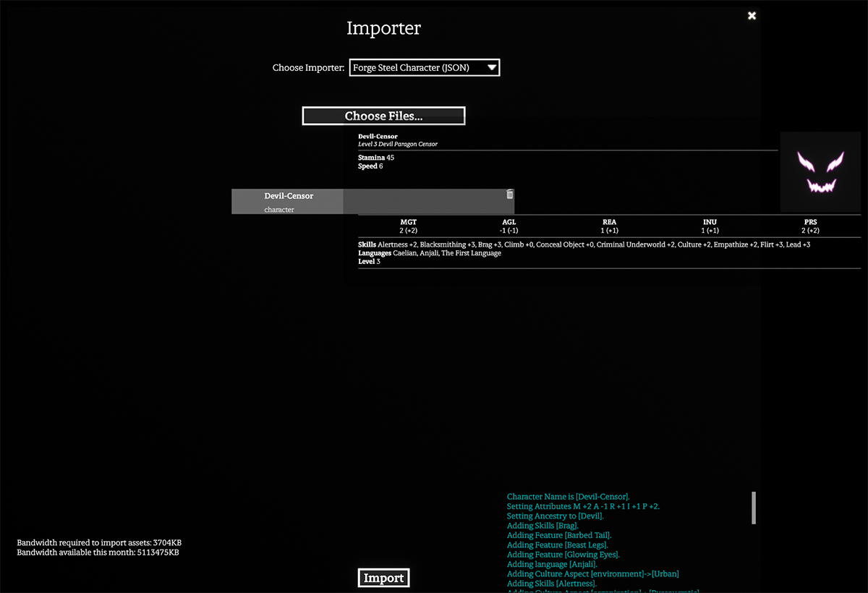Click the Importer title
868x593 pixels.
tap(383, 28)
